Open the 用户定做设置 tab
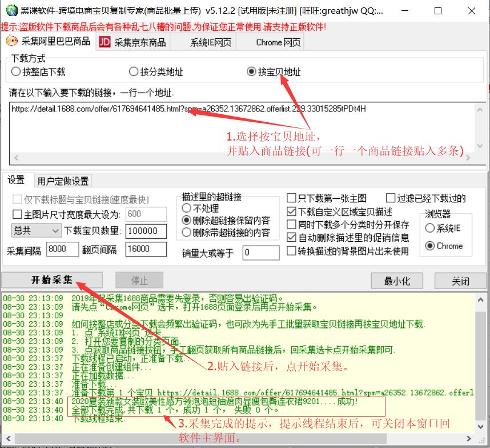Viewport: 490px width, 448px height. (63, 181)
